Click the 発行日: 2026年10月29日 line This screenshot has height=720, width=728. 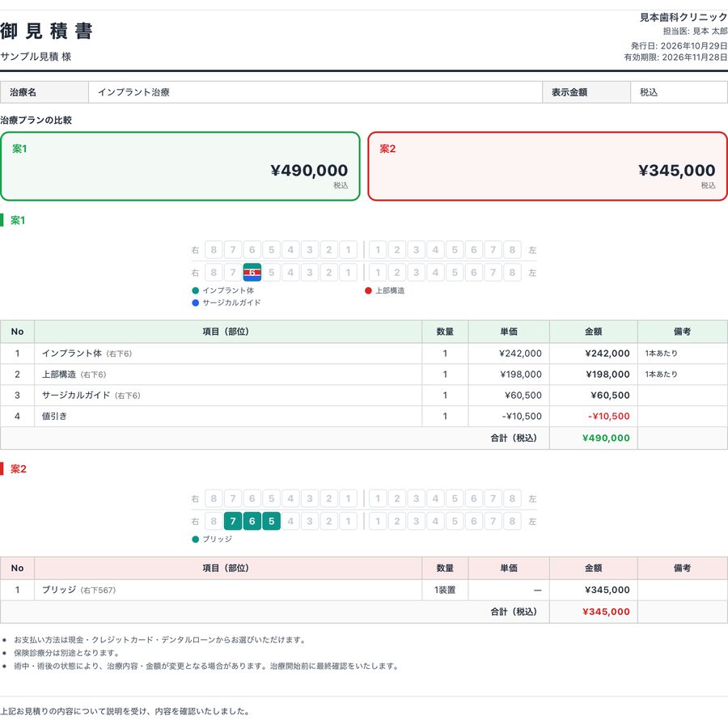679,45
